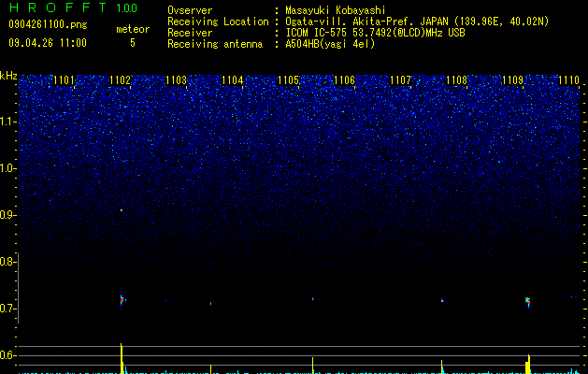Click the meteor echo near 1109
588x374 pixels.
point(528,301)
